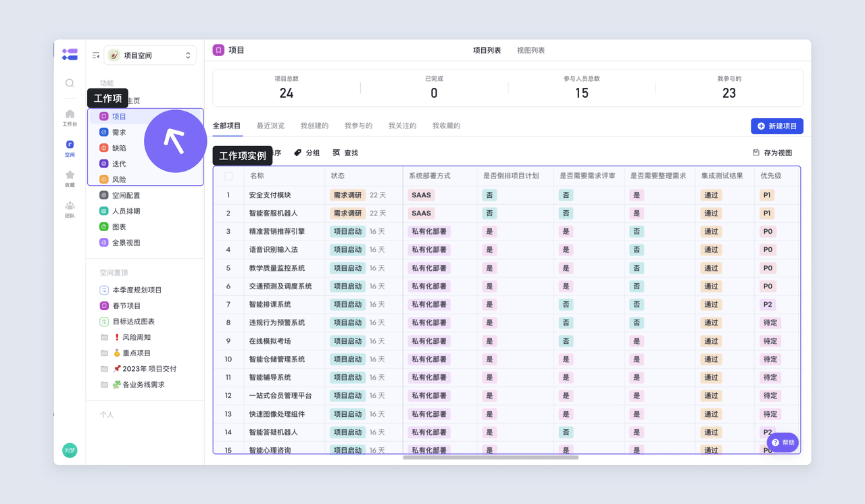
Task: Toggle the select-all checkbox in table header
Action: (228, 176)
